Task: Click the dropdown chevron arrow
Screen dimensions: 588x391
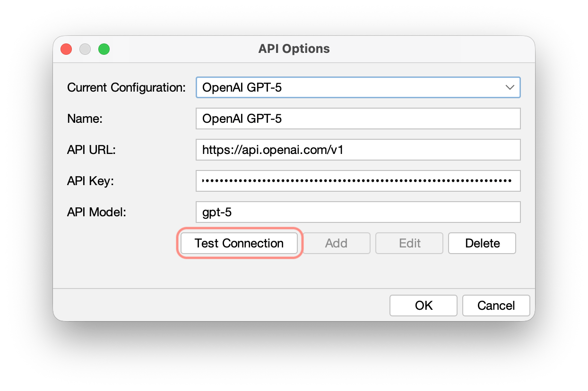Action: (x=510, y=87)
